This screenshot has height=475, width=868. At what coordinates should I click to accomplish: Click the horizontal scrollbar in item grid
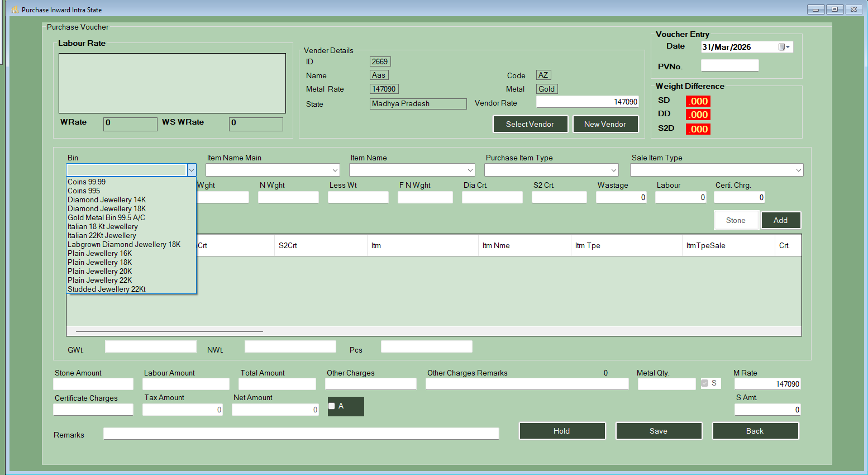point(169,331)
